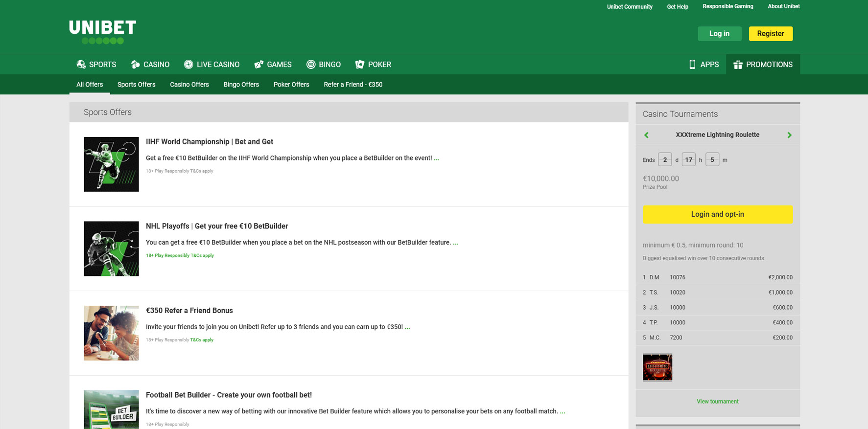Image resolution: width=868 pixels, height=429 pixels.
Task: Click the Live Casino roulette icon
Action: (188, 65)
